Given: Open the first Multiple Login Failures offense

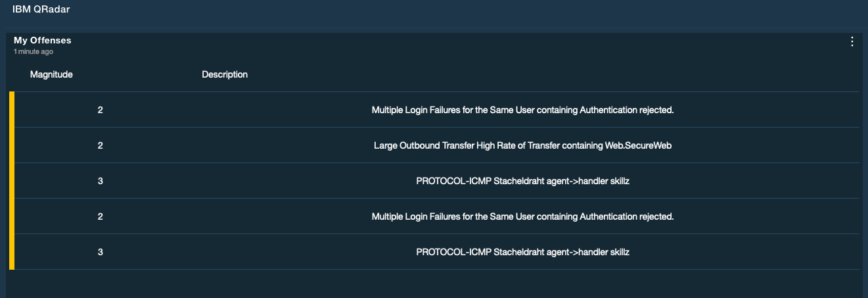Looking at the screenshot, I should coord(522,110).
